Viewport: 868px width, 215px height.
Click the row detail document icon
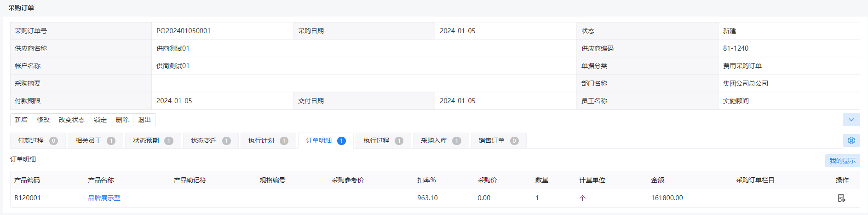click(x=841, y=198)
